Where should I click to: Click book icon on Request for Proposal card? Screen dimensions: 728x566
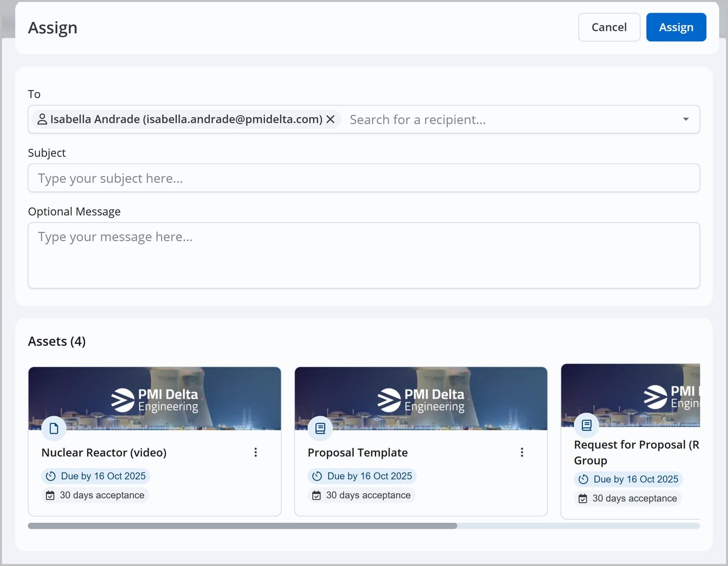coord(587,425)
